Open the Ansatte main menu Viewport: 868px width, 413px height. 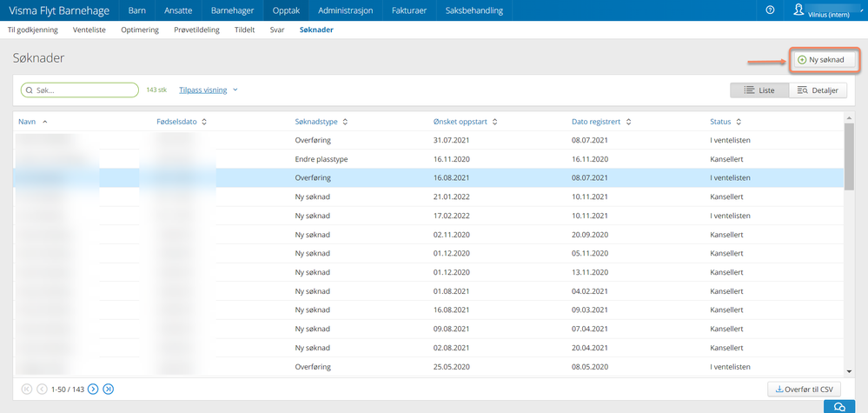click(178, 10)
